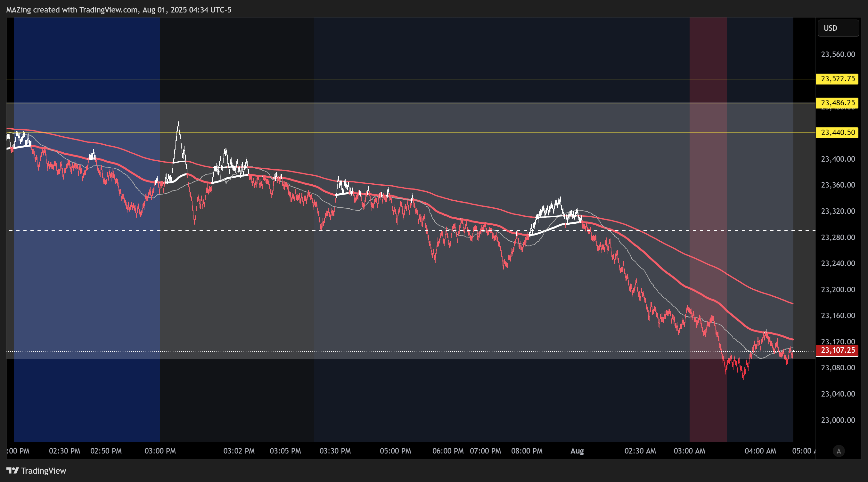The width and height of the screenshot is (868, 482).
Task: Click the Aug date label on time axis
Action: [x=577, y=451]
